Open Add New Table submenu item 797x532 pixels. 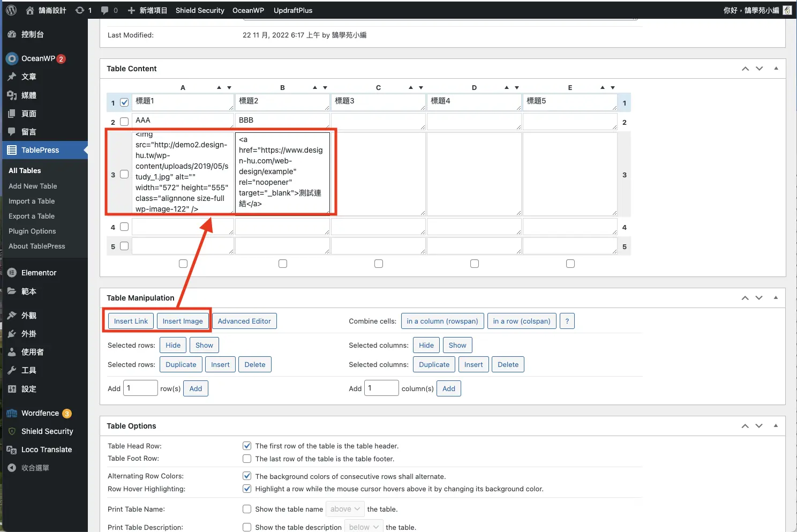33,186
